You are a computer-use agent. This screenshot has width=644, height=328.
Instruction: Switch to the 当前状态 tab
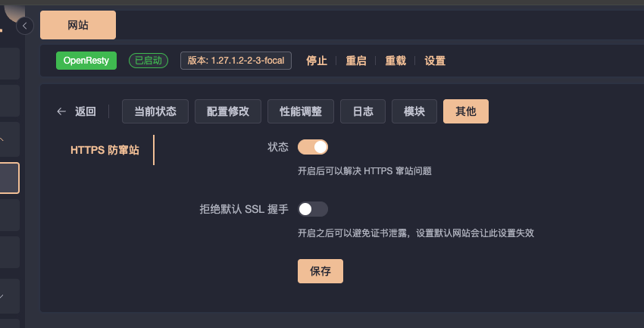pyautogui.click(x=155, y=111)
